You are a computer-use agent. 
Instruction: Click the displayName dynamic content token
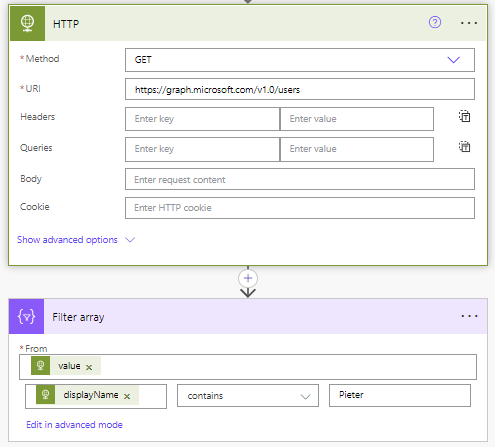(x=87, y=395)
